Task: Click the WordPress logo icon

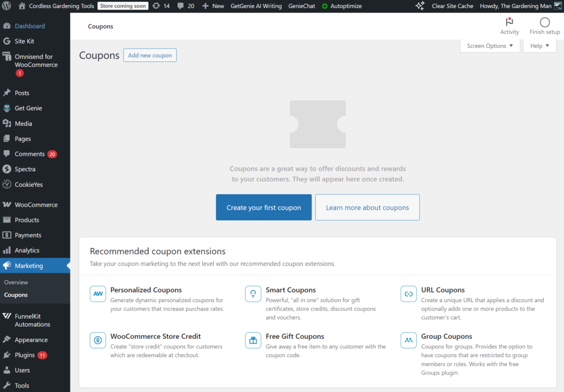Action: click(7, 6)
